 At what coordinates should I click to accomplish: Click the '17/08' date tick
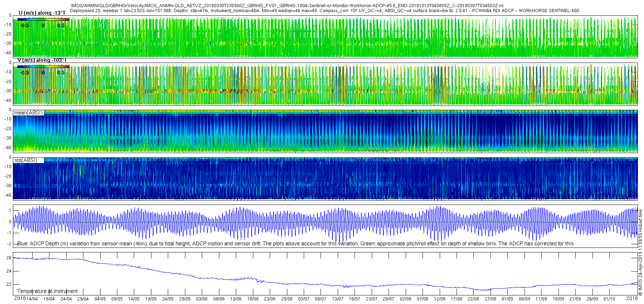pos(457,299)
